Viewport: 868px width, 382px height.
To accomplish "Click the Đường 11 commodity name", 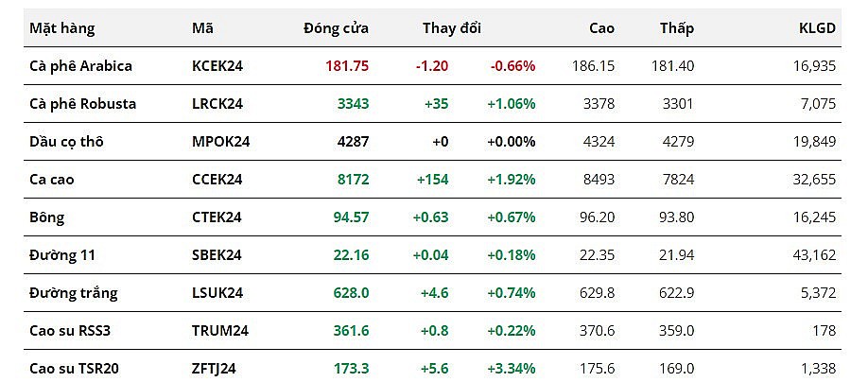I will pos(62,255).
